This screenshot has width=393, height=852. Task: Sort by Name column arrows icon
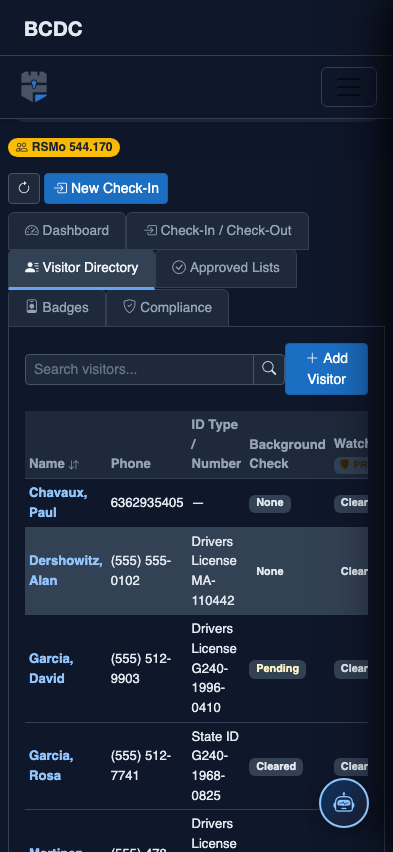tap(74, 464)
